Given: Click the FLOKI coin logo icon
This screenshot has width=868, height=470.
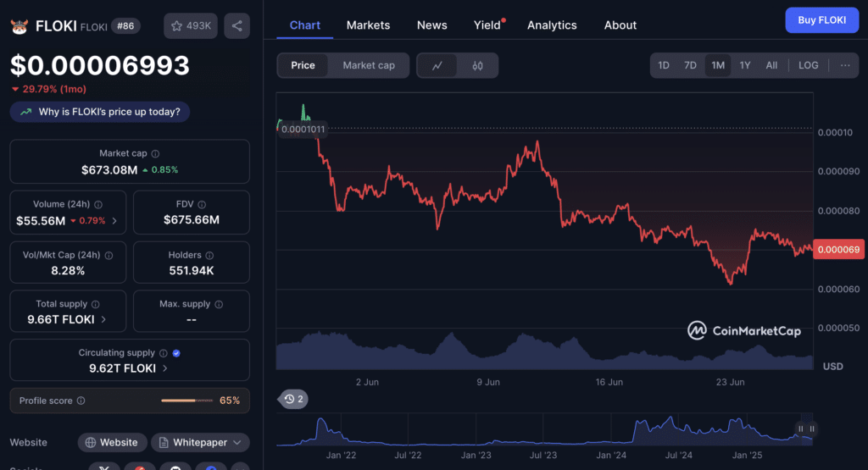Looking at the screenshot, I should point(19,26).
